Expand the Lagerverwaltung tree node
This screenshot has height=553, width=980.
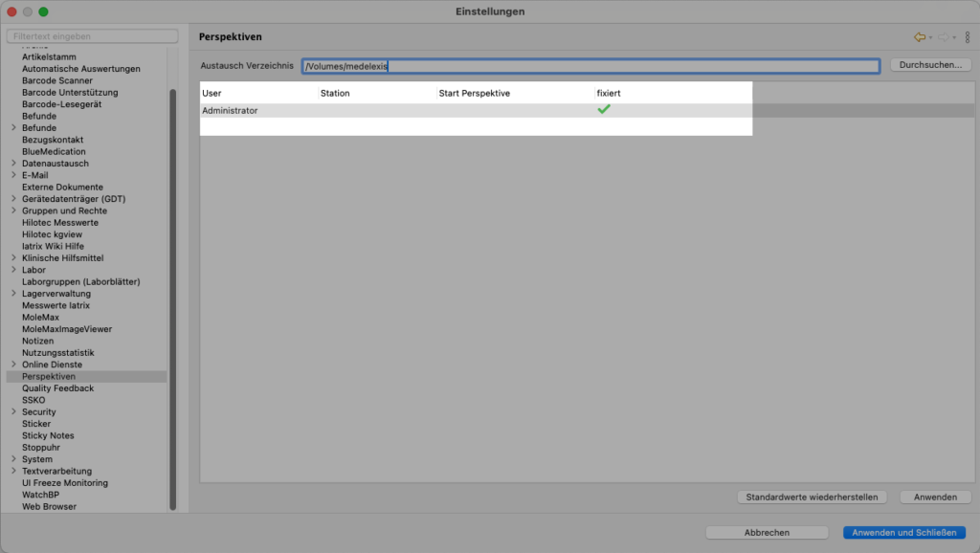[x=13, y=294]
